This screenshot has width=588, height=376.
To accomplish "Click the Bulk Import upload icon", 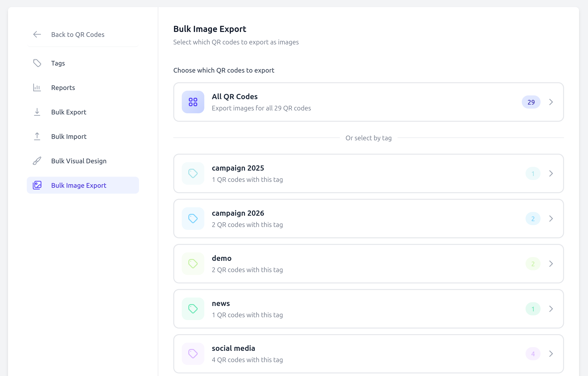I will [x=37, y=136].
